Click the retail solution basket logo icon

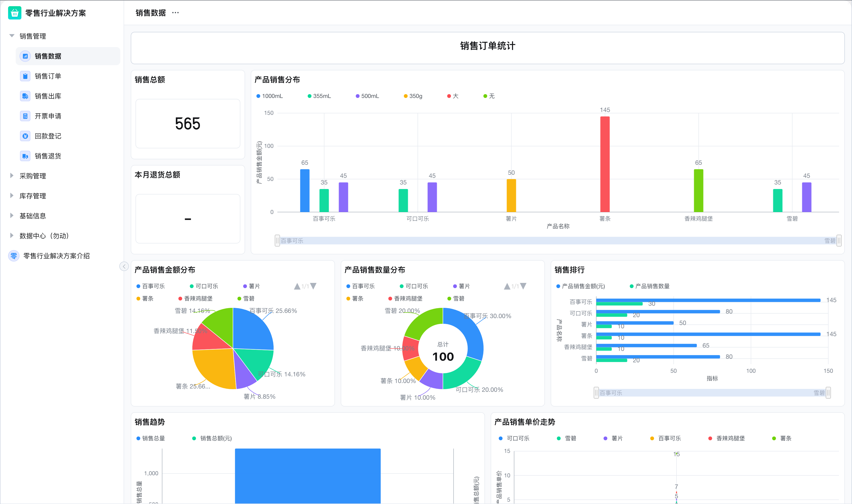(x=15, y=13)
